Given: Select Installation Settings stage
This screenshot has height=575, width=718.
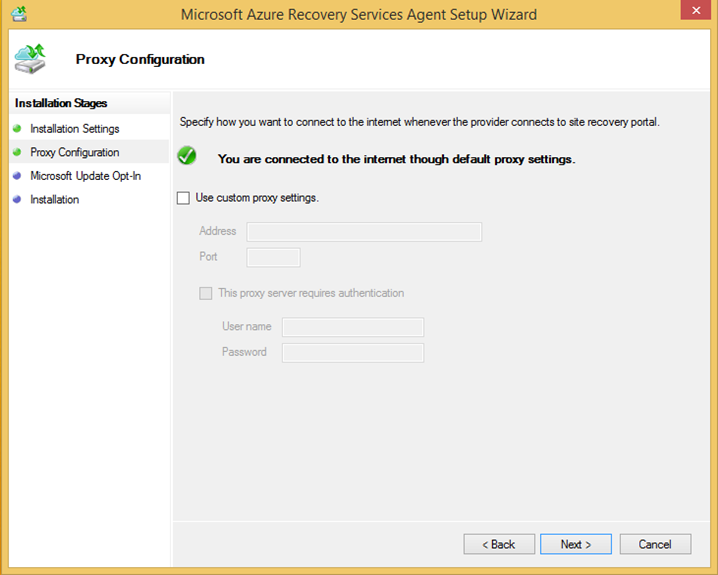Looking at the screenshot, I should click(x=75, y=129).
